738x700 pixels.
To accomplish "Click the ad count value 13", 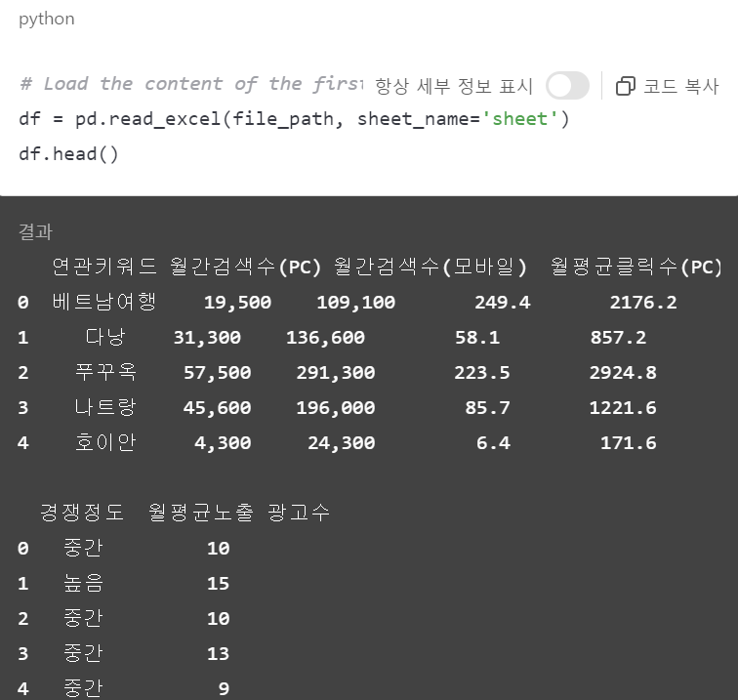I will tap(218, 654).
